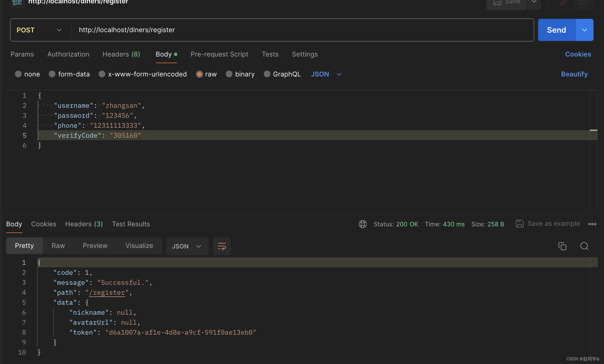This screenshot has width=604, height=364.
Task: Click the globe network information icon
Action: tap(362, 224)
